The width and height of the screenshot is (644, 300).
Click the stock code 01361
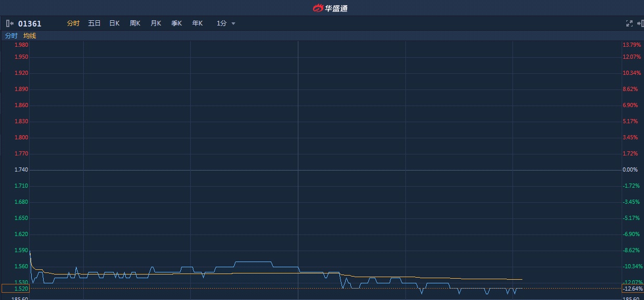tap(30, 23)
